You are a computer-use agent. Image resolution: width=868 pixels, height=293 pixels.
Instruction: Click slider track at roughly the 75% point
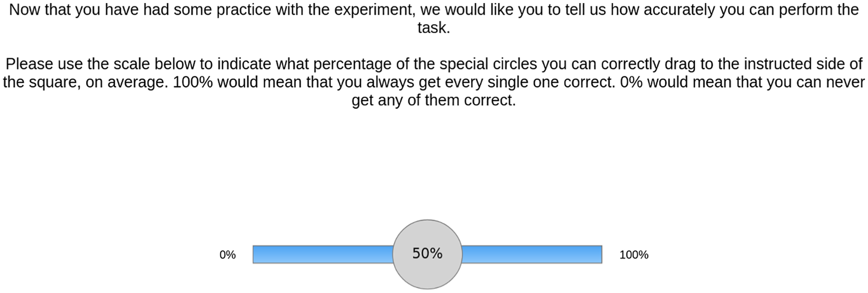point(515,254)
